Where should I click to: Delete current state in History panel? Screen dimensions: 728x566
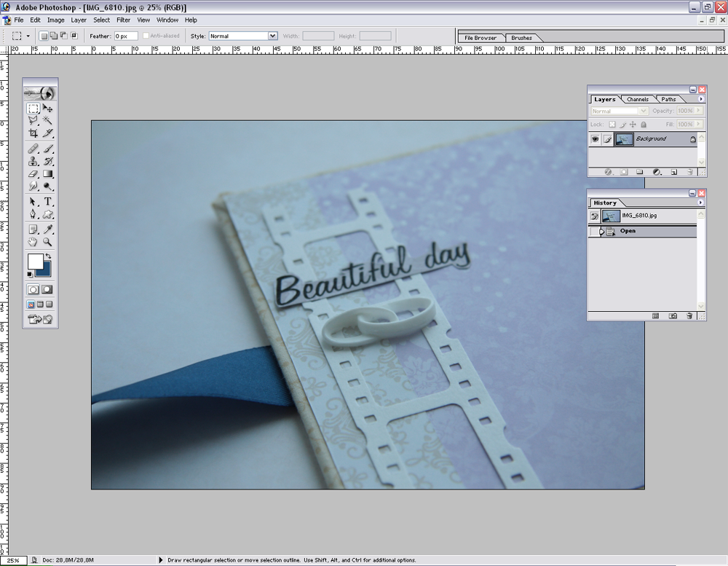(x=689, y=316)
